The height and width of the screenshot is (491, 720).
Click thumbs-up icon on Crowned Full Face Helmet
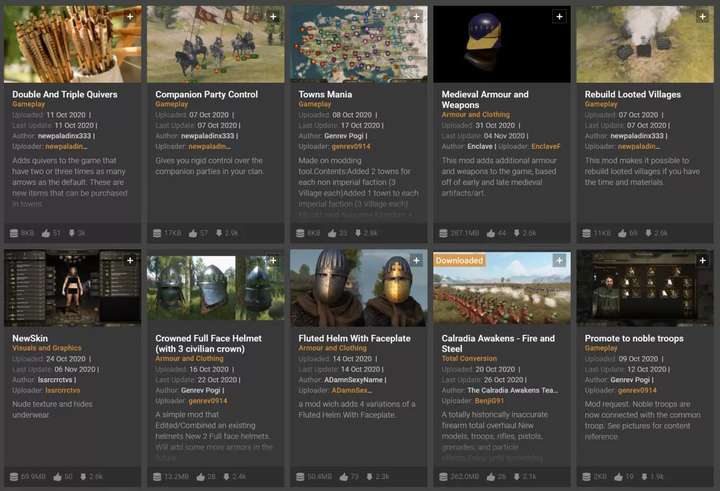pyautogui.click(x=201, y=477)
